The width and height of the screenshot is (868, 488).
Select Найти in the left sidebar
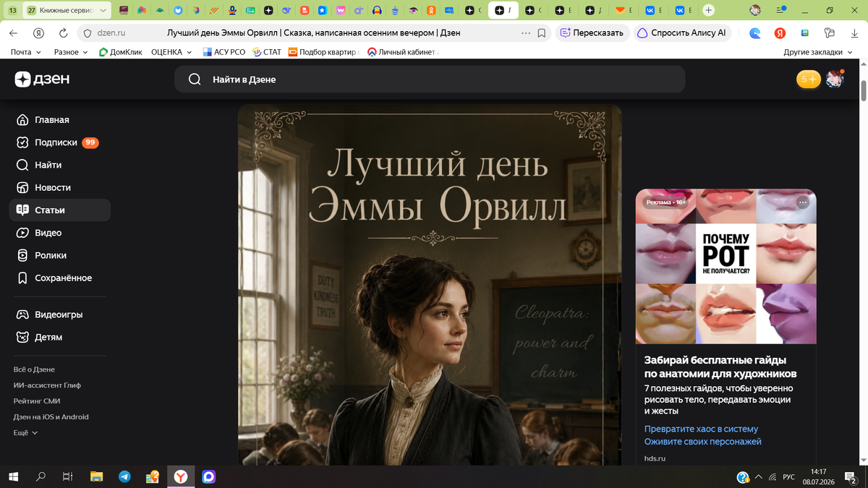coord(39,165)
